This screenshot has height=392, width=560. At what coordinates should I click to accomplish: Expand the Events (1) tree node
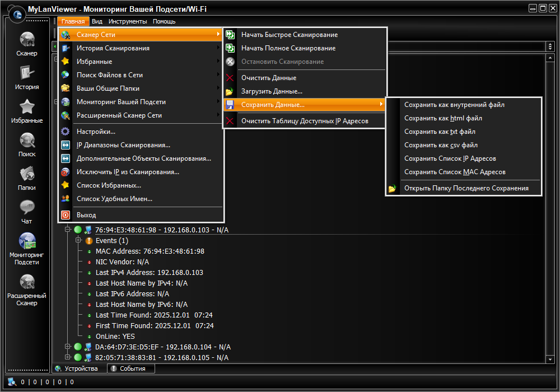78,240
